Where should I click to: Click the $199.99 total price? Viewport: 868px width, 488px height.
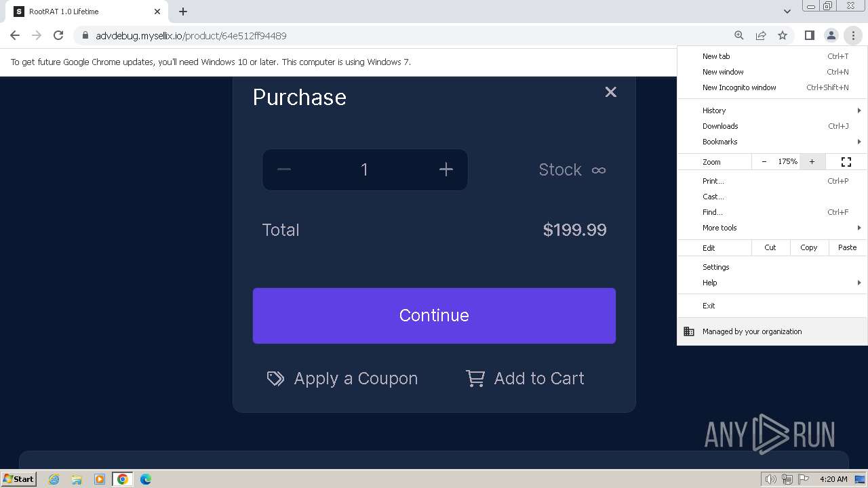(x=575, y=230)
